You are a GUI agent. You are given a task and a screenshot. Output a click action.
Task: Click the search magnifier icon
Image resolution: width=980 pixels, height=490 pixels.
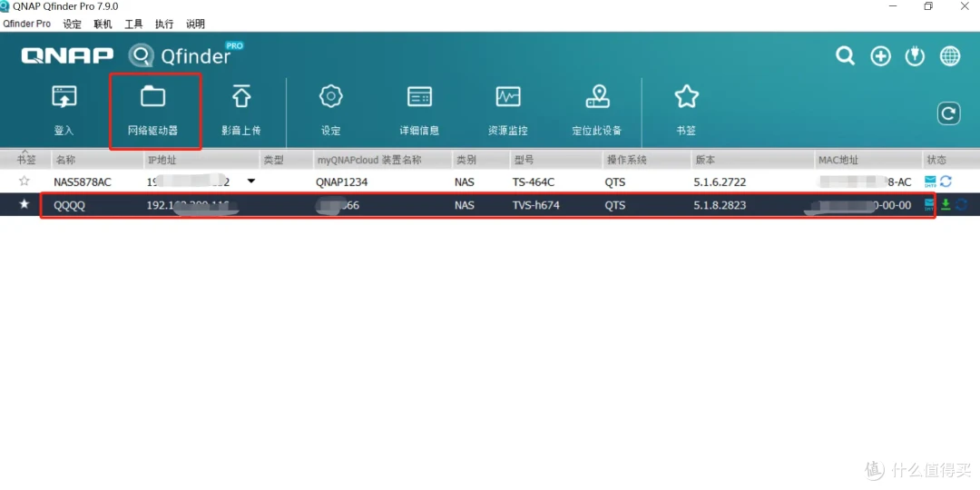point(845,56)
